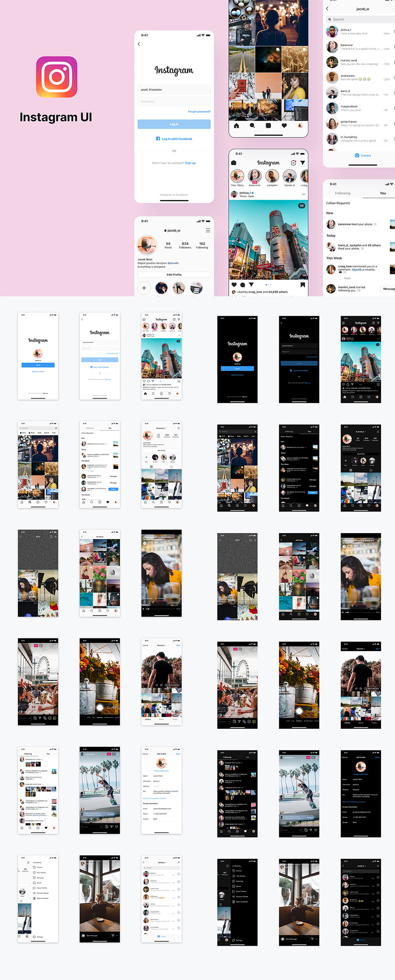View Your Story in stories row
This screenshot has width=395, height=980.
[x=237, y=178]
